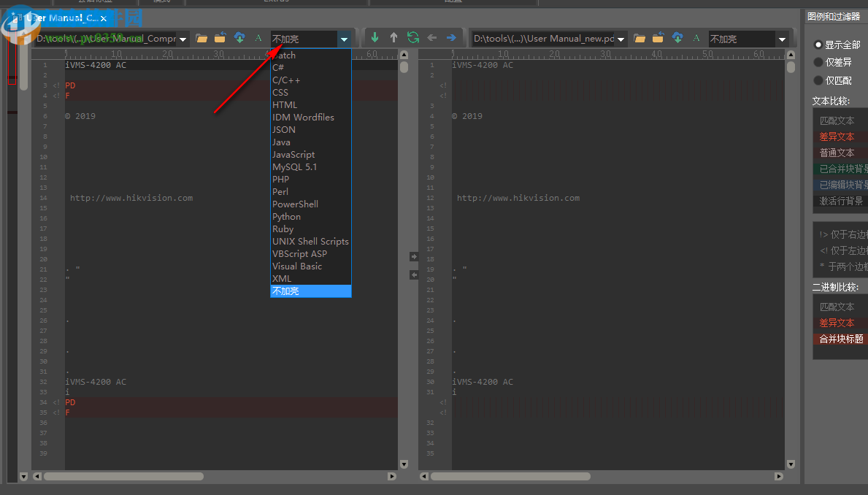The height and width of the screenshot is (495, 868).
Task: Open the left file path dropdown
Action: [x=183, y=39]
